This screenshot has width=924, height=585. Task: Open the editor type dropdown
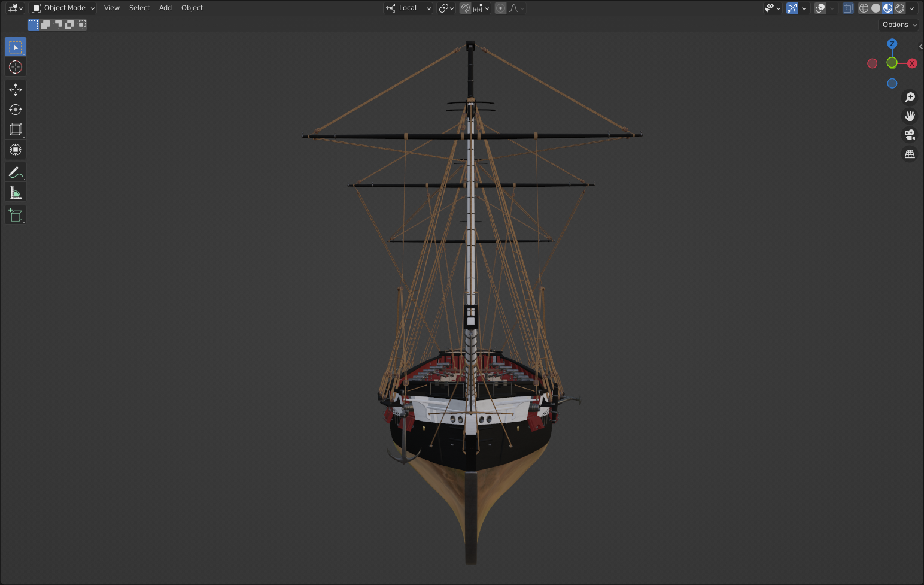click(15, 8)
